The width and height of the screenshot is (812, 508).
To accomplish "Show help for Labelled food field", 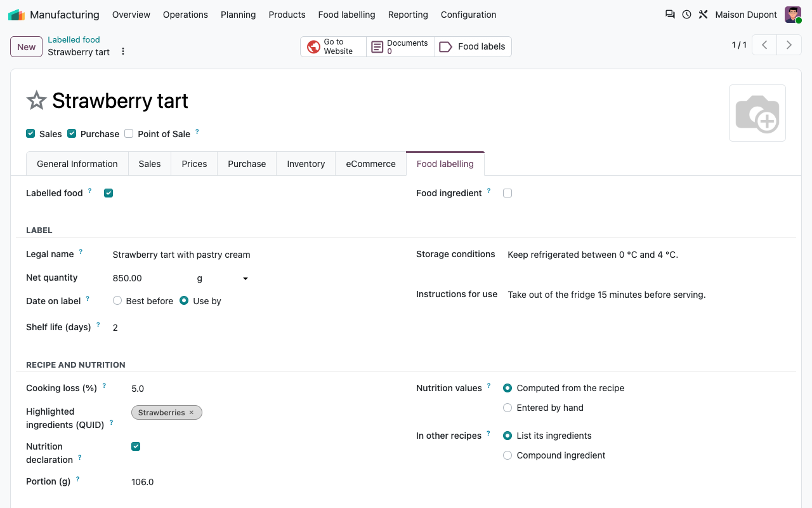I will tap(89, 190).
